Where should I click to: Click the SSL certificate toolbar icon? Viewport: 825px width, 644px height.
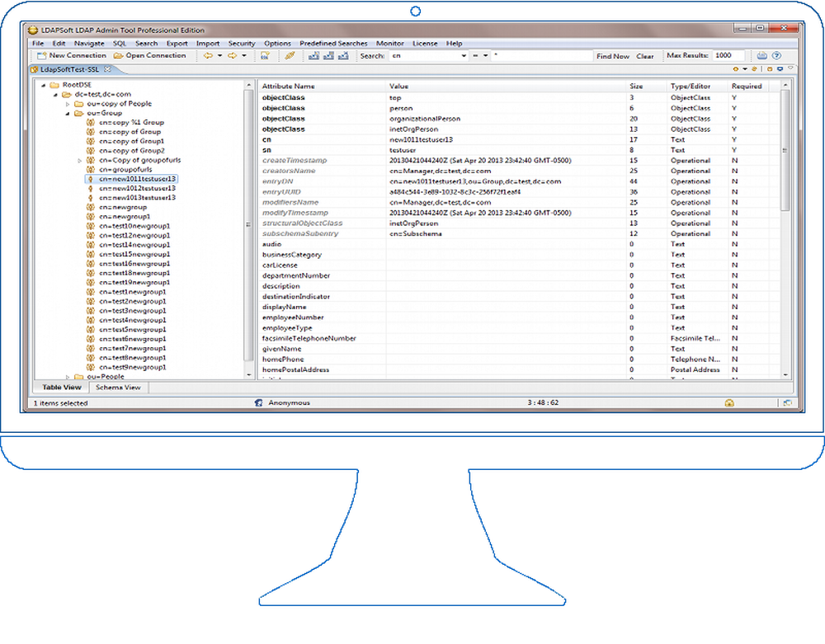coord(265,56)
